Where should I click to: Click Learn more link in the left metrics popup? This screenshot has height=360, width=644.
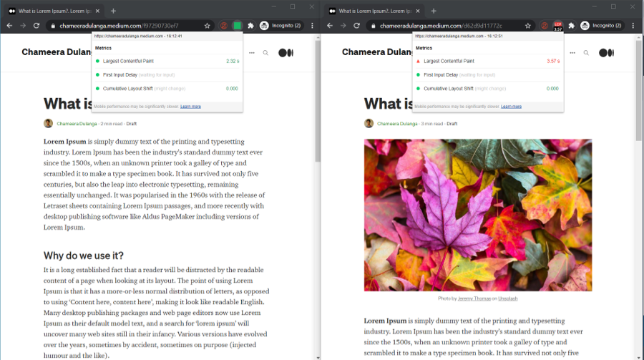[190, 107]
